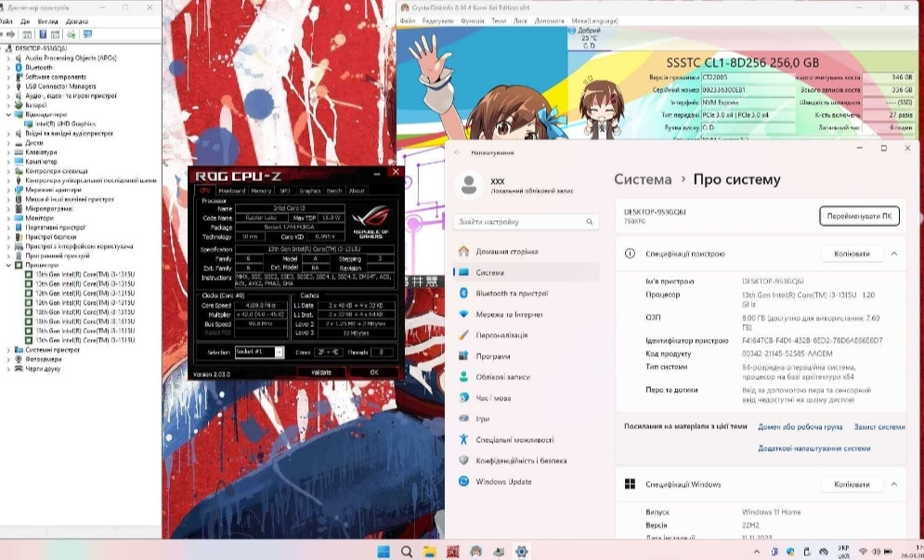Collapse the Процесори tree node

click(x=8, y=265)
